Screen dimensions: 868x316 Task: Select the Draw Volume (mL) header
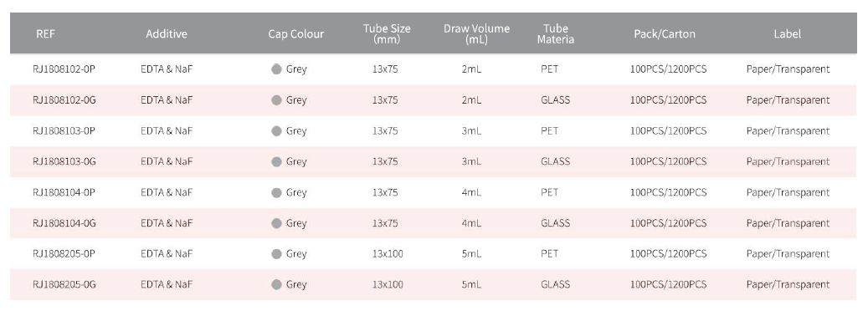(x=476, y=33)
